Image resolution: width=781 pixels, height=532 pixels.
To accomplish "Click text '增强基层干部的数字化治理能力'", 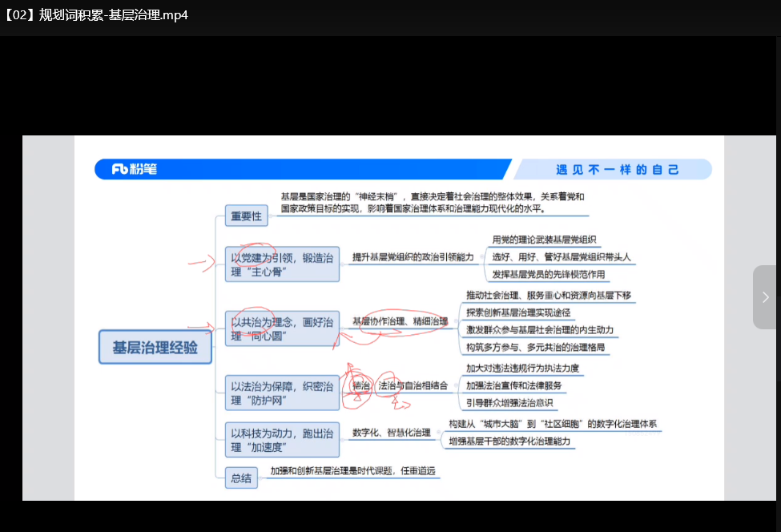I will click(509, 441).
